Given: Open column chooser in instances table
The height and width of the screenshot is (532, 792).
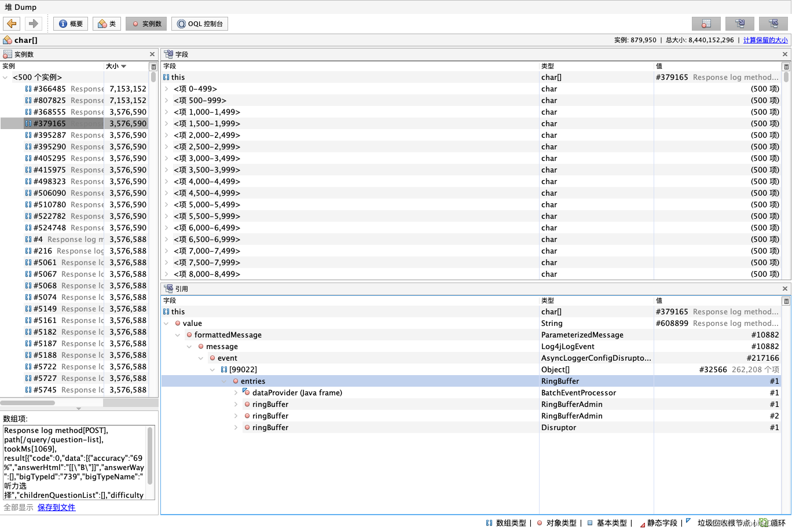Looking at the screenshot, I should [153, 67].
